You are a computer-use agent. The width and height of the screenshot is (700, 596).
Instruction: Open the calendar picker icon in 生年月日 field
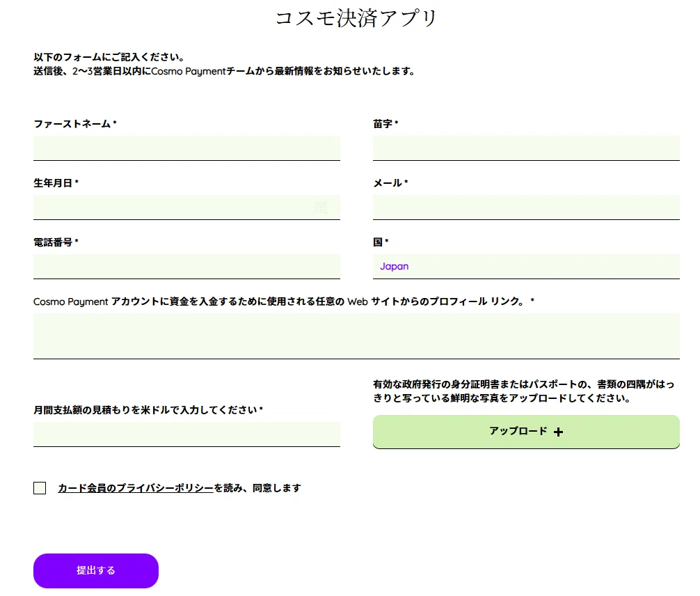pos(321,207)
